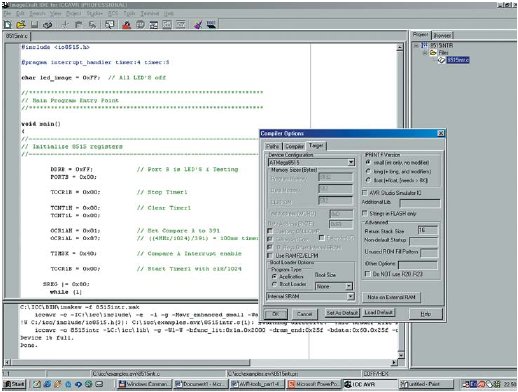Viewport: 518px width, 392px height.
Task: Open the Device Configuration ATMega8515 dropdown
Action: coord(351,162)
